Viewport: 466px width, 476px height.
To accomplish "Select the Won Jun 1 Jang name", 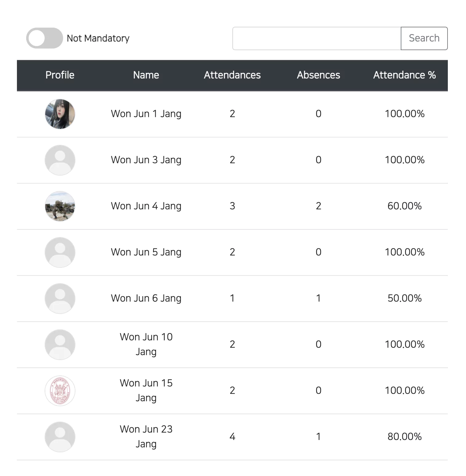I will point(146,114).
